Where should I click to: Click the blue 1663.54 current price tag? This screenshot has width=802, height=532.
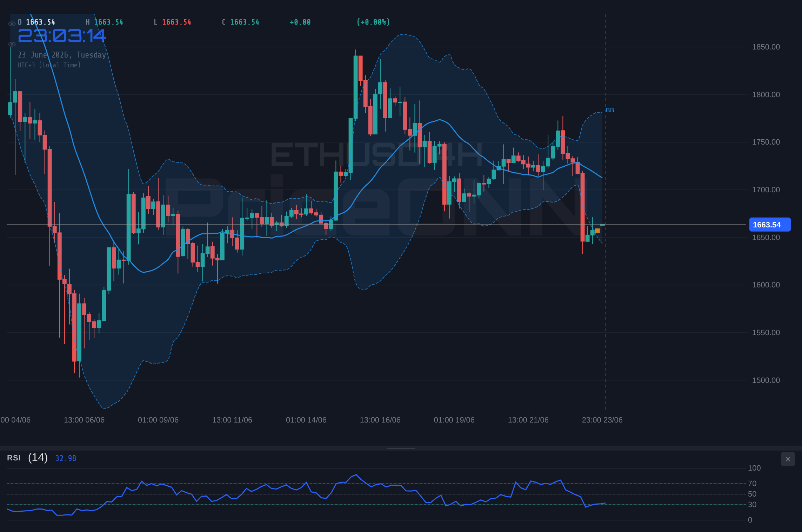(x=770, y=225)
